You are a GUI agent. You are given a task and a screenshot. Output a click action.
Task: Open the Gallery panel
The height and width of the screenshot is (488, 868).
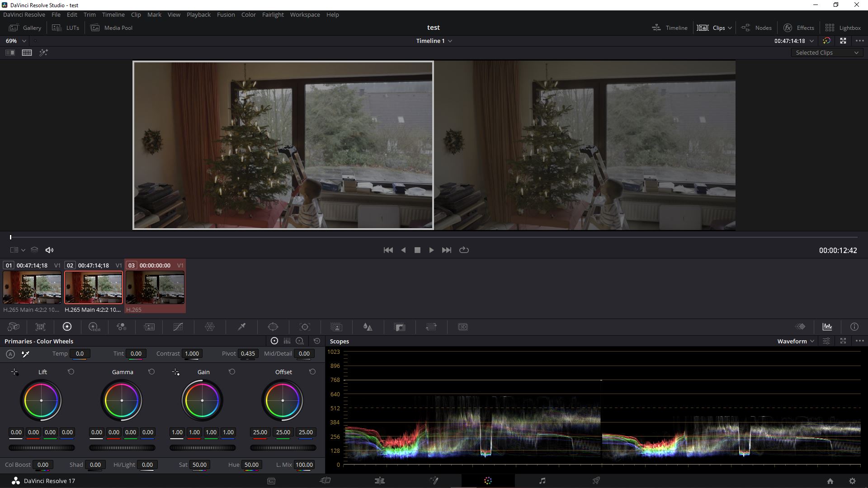click(x=25, y=28)
